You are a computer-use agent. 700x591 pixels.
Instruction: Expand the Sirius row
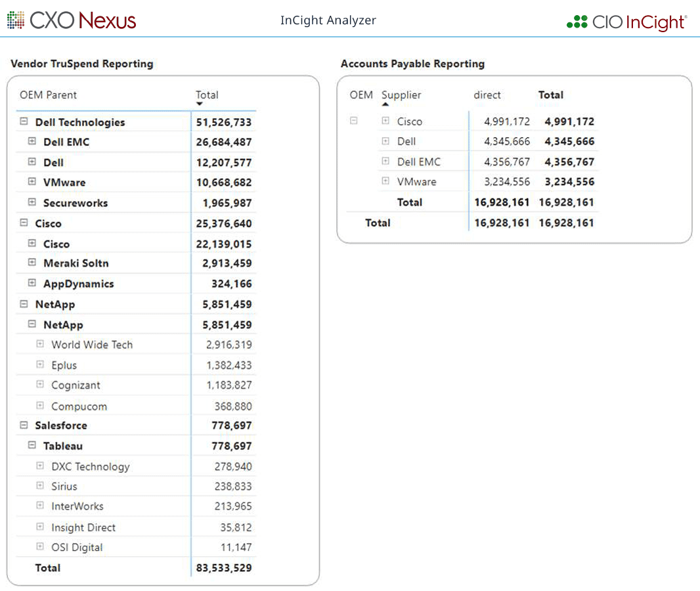[40, 485]
